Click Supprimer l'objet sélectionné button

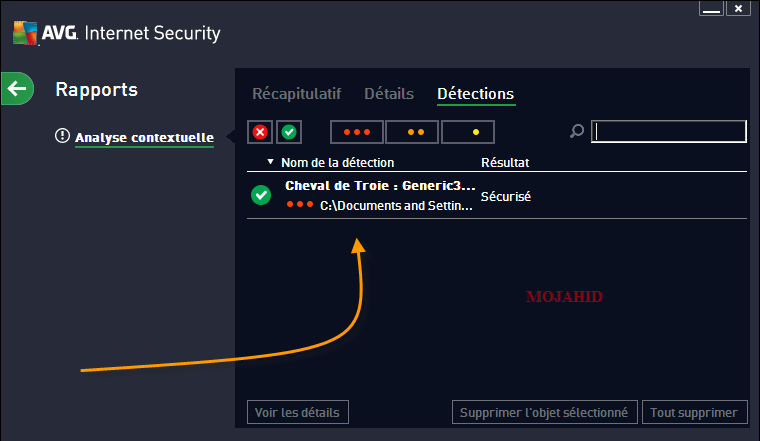click(x=544, y=412)
